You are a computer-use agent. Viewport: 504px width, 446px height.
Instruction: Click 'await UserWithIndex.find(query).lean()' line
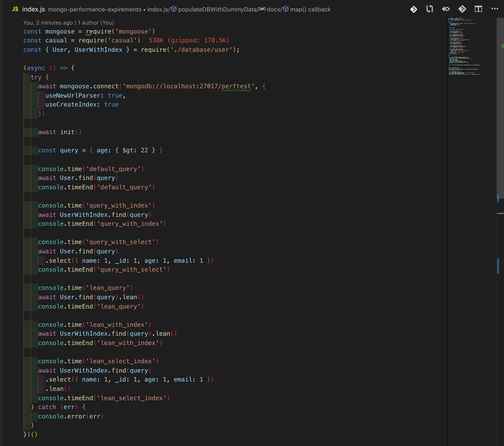click(107, 334)
